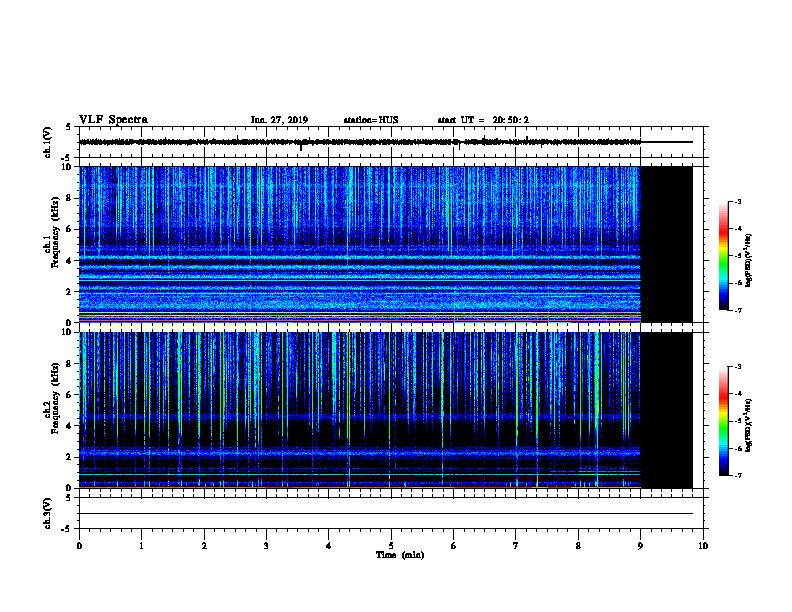Click the "10" kHz tick on ch.1 frequency axis

coord(67,167)
